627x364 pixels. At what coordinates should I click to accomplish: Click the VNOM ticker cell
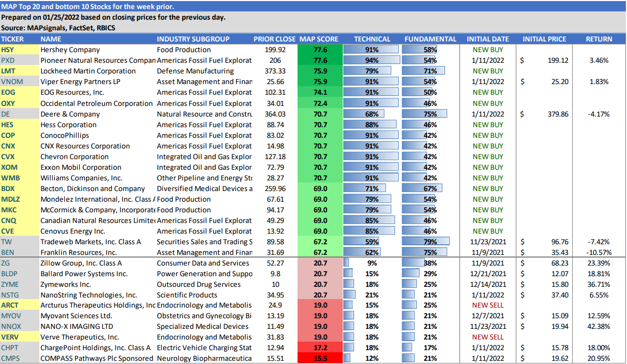[x=20, y=81]
